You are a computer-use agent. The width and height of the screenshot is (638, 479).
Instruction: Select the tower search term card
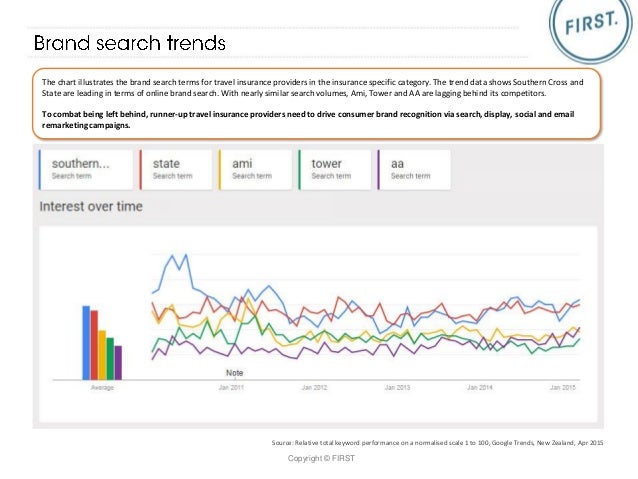(334, 170)
